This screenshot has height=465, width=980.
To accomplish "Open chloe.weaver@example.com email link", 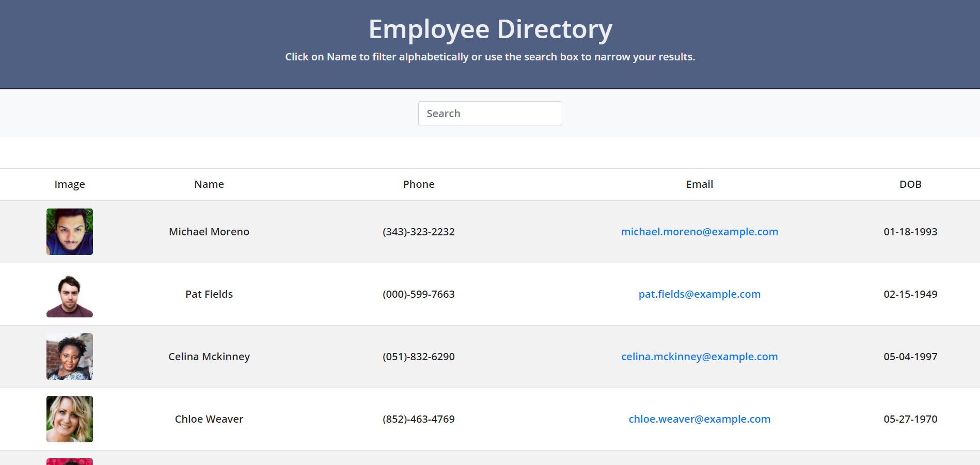I will (699, 419).
